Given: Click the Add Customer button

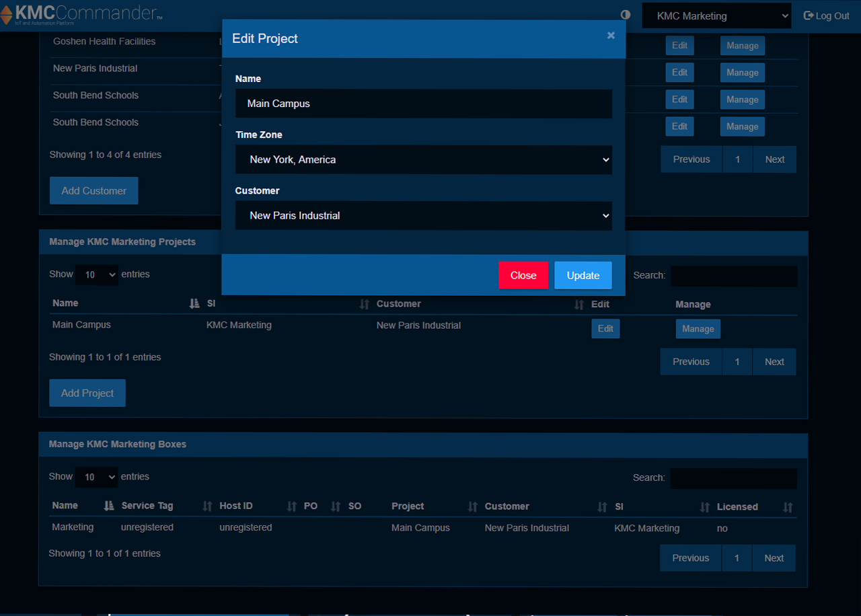Looking at the screenshot, I should pos(94,190).
